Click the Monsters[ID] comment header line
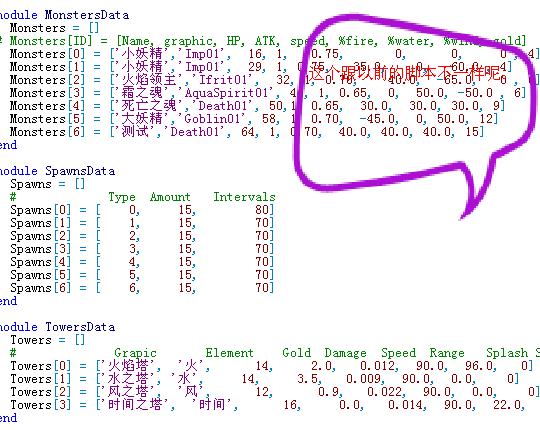 point(263,41)
